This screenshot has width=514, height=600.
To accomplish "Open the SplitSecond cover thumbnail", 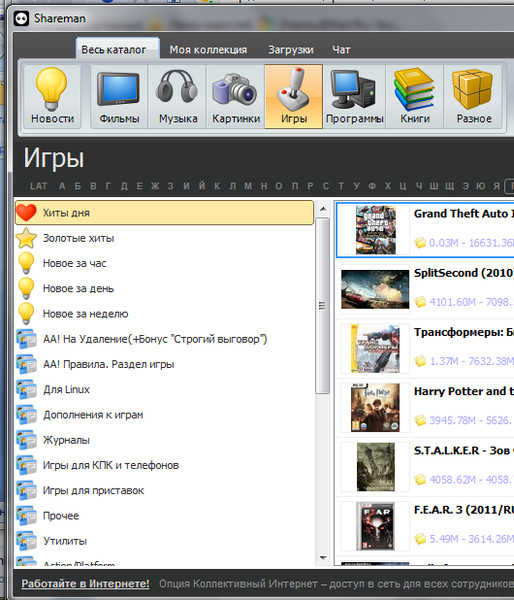I will coord(375,289).
